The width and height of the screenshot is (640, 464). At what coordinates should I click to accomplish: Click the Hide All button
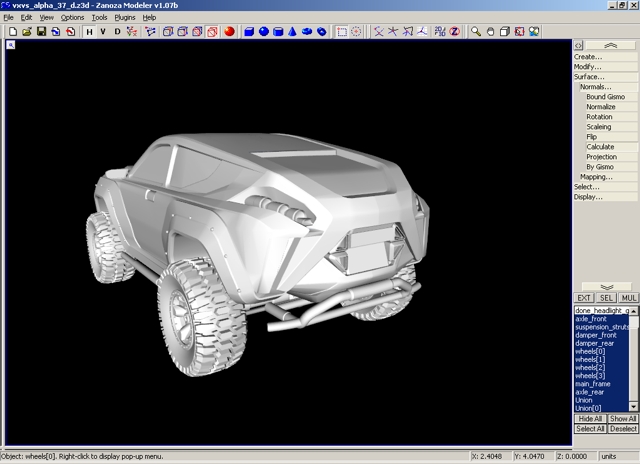click(x=590, y=418)
